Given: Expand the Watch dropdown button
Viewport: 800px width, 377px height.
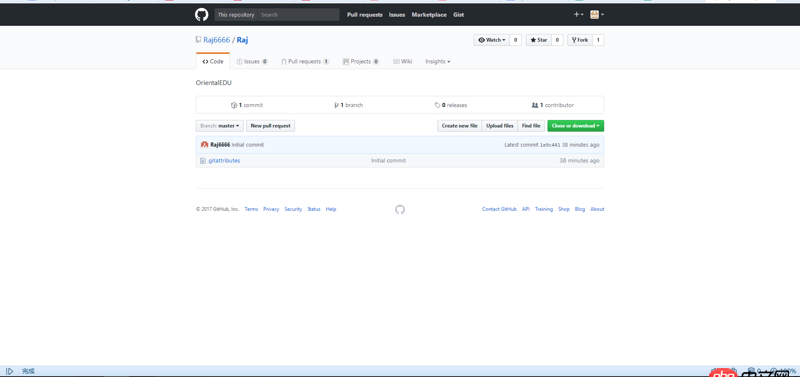Looking at the screenshot, I should click(491, 40).
